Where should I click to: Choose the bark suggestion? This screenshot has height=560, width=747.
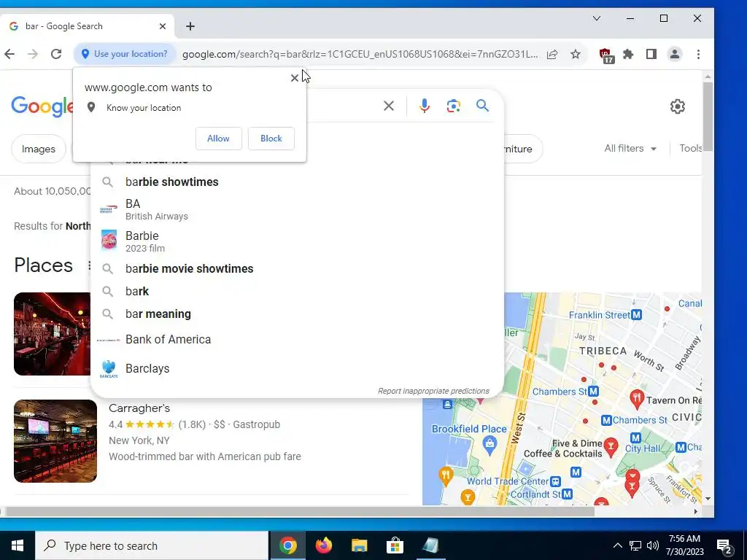297,292
